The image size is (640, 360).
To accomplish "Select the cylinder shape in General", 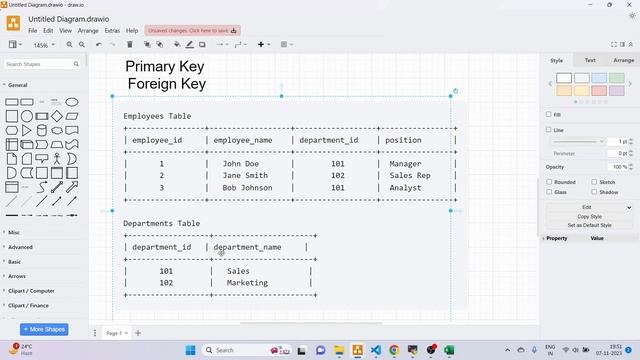I will (x=42, y=130).
